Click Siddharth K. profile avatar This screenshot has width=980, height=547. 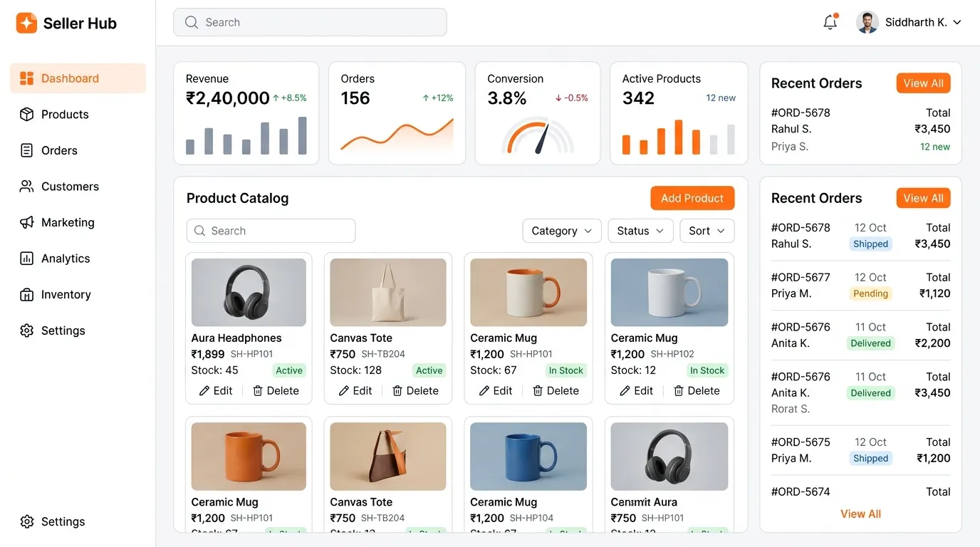[867, 22]
